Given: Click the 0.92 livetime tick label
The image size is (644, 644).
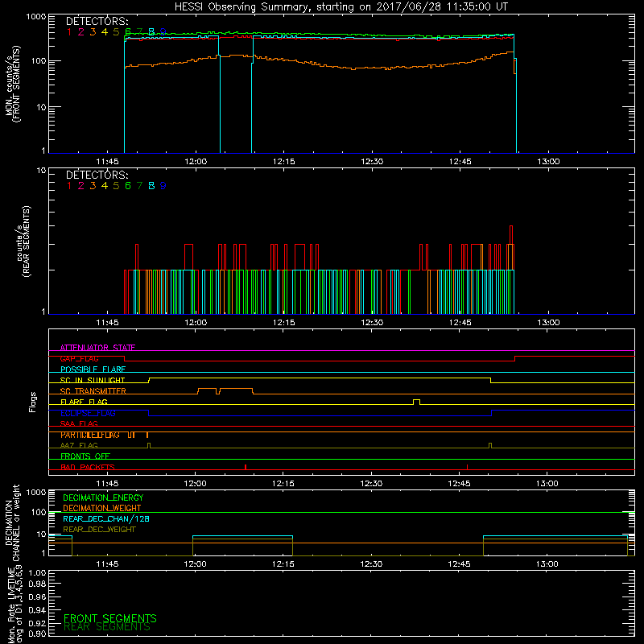Looking at the screenshot, I should pyautogui.click(x=37, y=623).
